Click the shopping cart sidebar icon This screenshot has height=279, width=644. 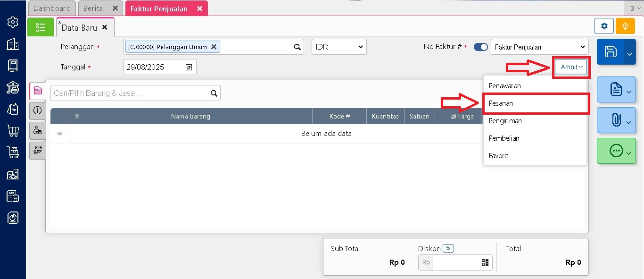13,131
